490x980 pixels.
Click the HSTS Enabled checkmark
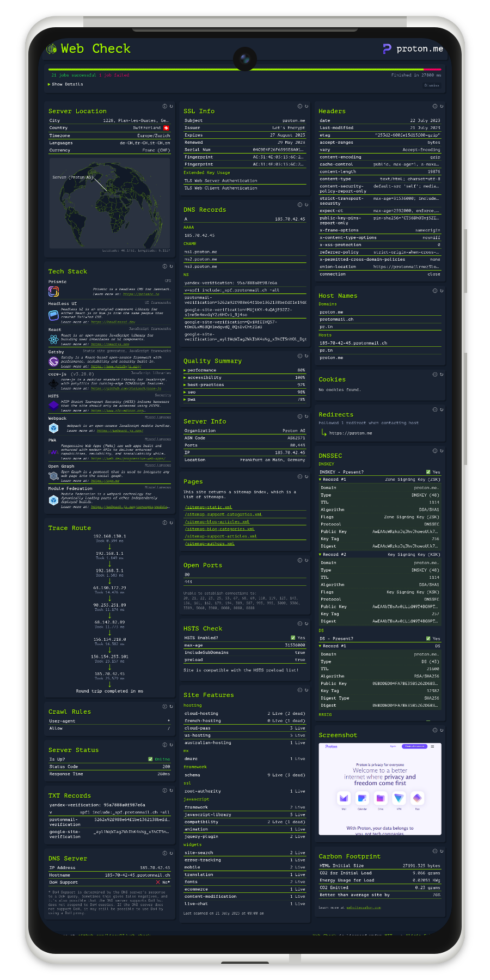pos(293,638)
